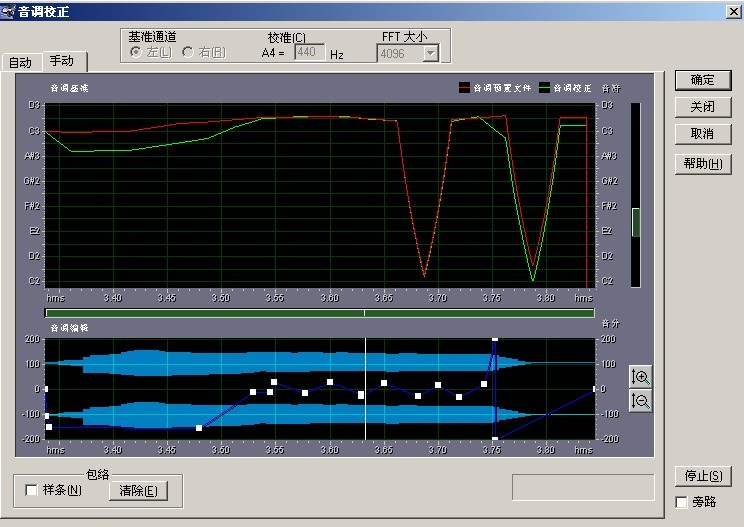The width and height of the screenshot is (744, 527).
Task: Select envelope point at bottom -200 near 3.76
Action: click(x=495, y=439)
